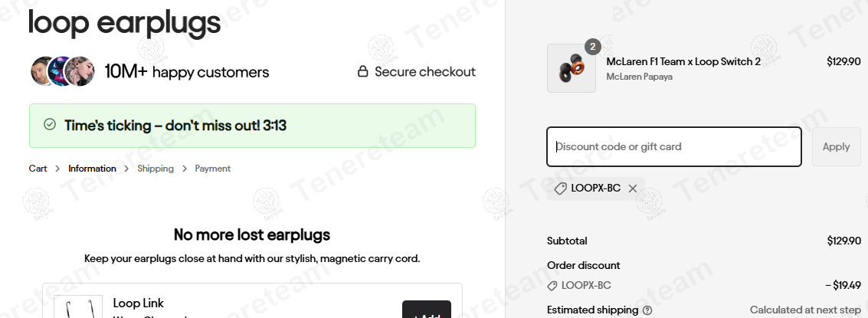Click the Estimated shipping help icon
This screenshot has width=868, height=318.
[x=647, y=310]
